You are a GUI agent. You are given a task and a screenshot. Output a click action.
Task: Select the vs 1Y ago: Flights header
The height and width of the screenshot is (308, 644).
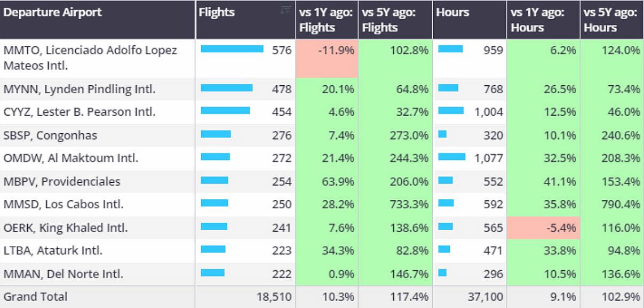tap(325, 20)
